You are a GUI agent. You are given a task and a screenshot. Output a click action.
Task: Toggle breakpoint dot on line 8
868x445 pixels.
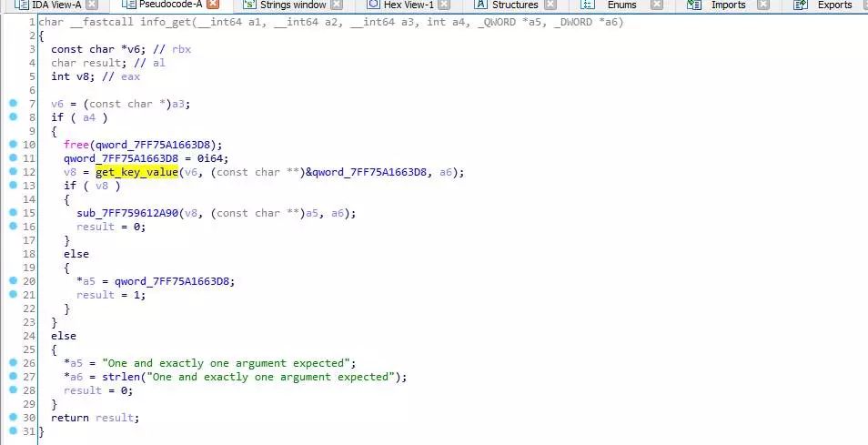(x=14, y=116)
